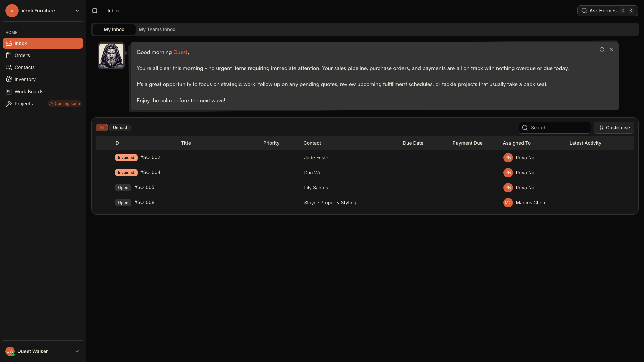Switch to My Teams Inbox tab

(157, 29)
